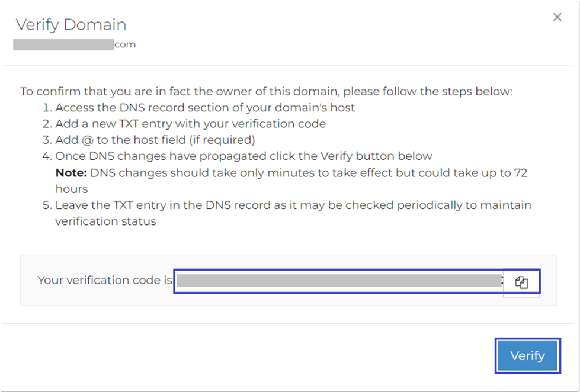Click the gray redacted domain name bar
The image size is (580, 392).
click(63, 44)
